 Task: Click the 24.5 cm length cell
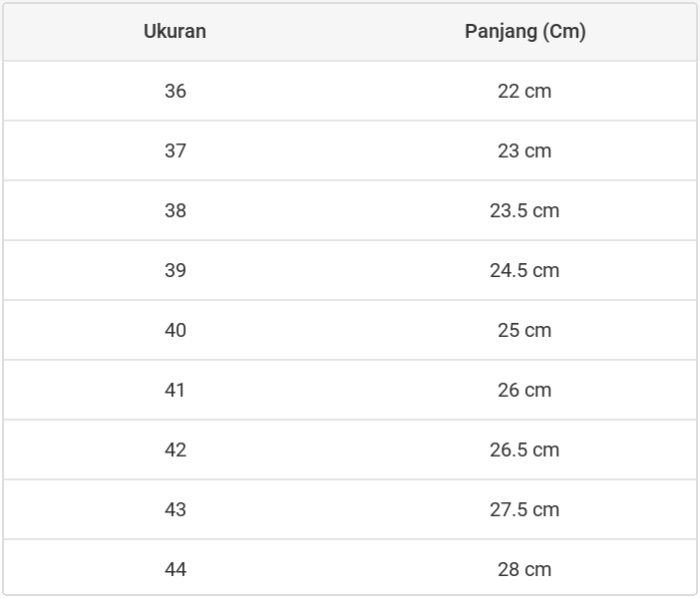[x=525, y=270]
